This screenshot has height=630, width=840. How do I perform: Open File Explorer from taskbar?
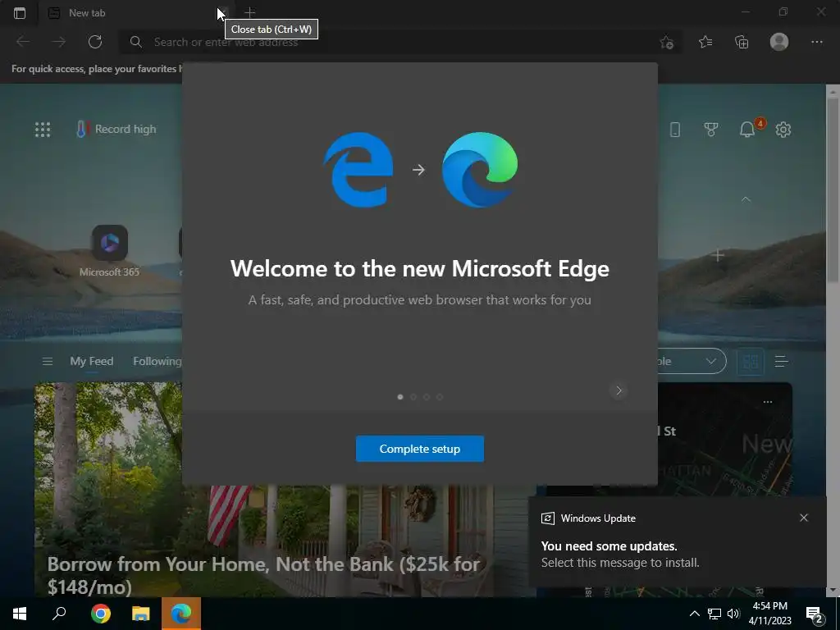point(141,614)
